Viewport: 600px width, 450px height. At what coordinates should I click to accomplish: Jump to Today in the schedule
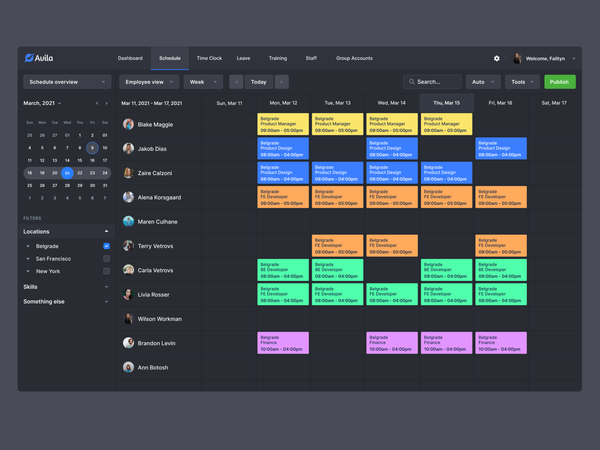259,82
